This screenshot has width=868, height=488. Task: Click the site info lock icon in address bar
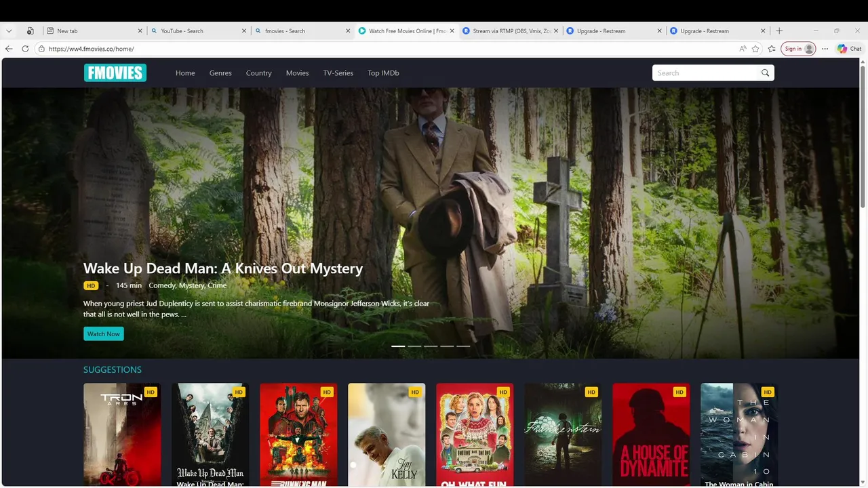(x=41, y=49)
